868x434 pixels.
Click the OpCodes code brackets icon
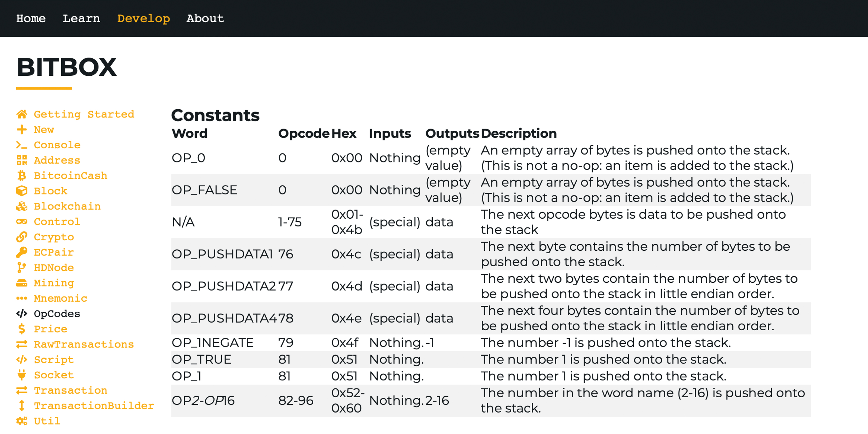[x=22, y=314]
